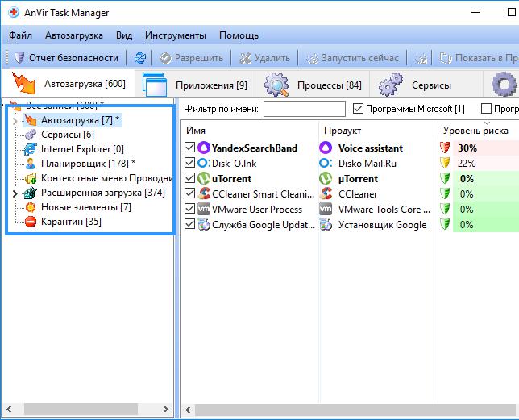Click context menus folder icon in tree

tap(31, 178)
